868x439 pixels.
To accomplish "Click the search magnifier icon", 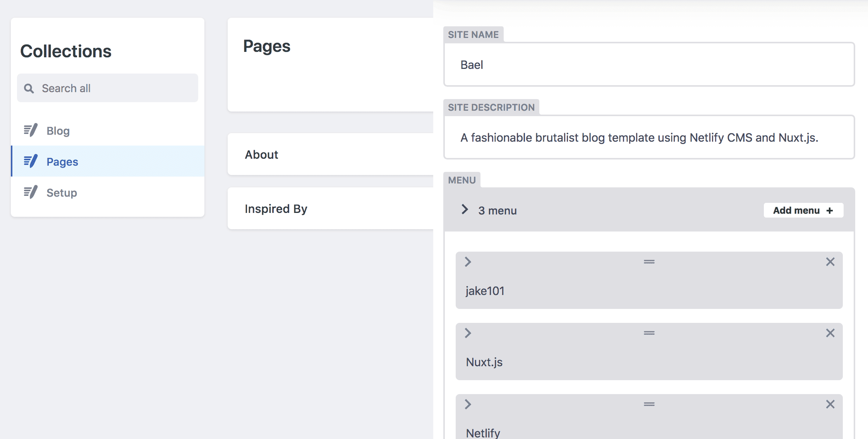I will (x=29, y=88).
